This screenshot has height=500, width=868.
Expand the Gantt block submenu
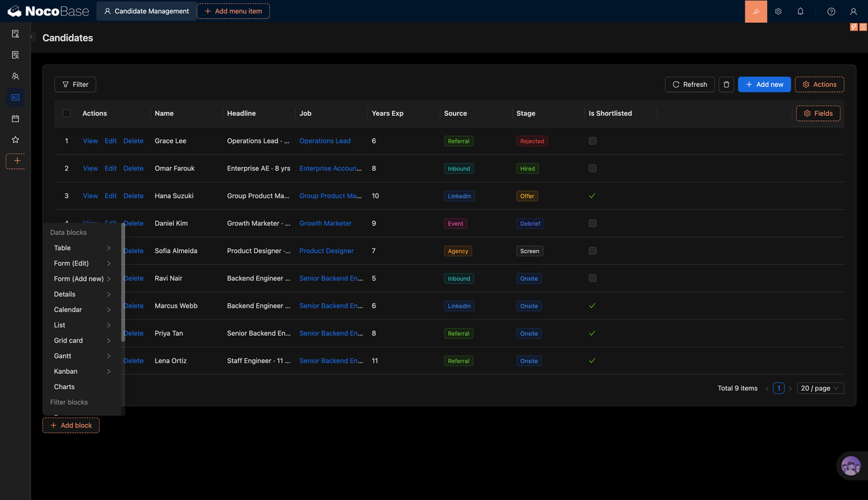tap(82, 356)
